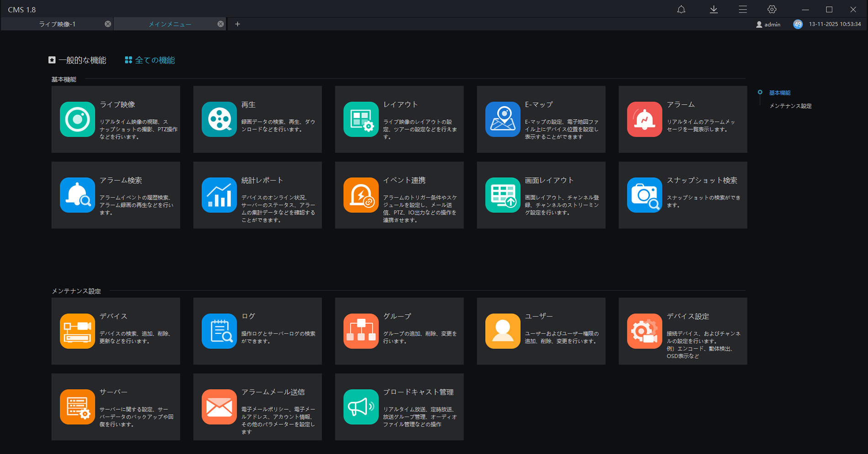
Task: Open the イベント連携 orange icon
Action: [x=361, y=195]
